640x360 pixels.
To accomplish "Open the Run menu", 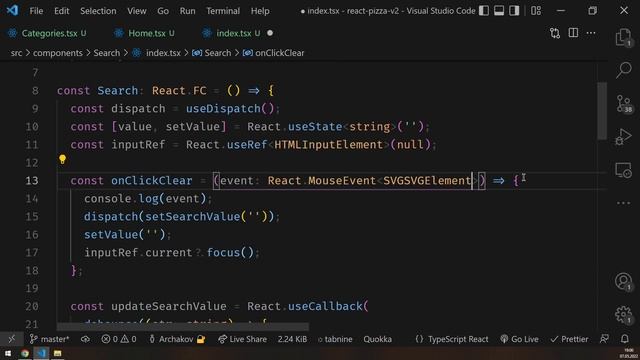I will pos(187,11).
